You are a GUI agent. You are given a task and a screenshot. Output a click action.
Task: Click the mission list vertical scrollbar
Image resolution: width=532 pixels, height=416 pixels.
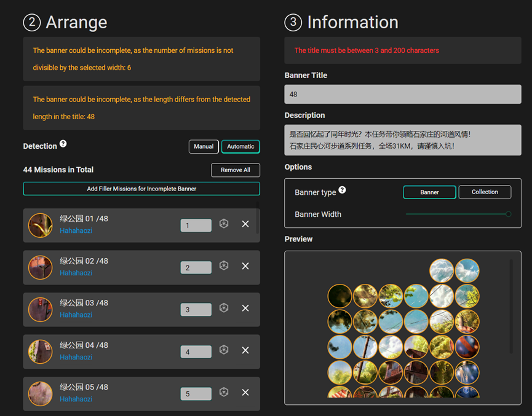(257, 218)
